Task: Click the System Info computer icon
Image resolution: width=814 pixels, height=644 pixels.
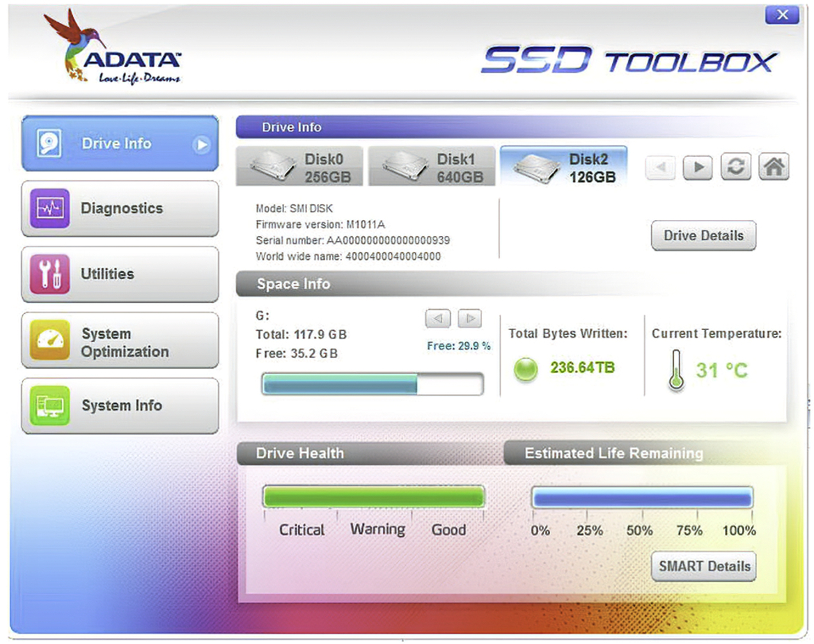Action: (49, 405)
